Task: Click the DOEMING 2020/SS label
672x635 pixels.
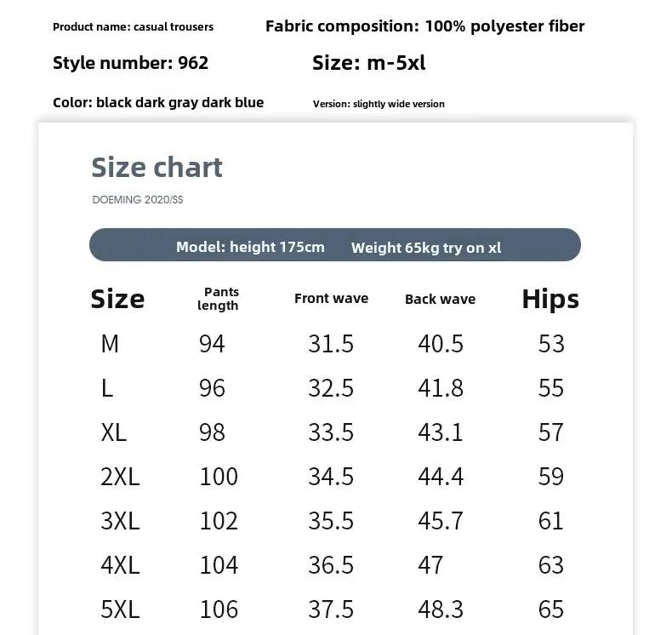Action: [x=138, y=200]
